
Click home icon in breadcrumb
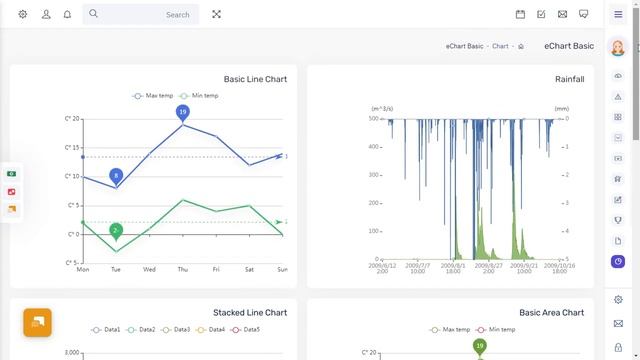coord(521,47)
